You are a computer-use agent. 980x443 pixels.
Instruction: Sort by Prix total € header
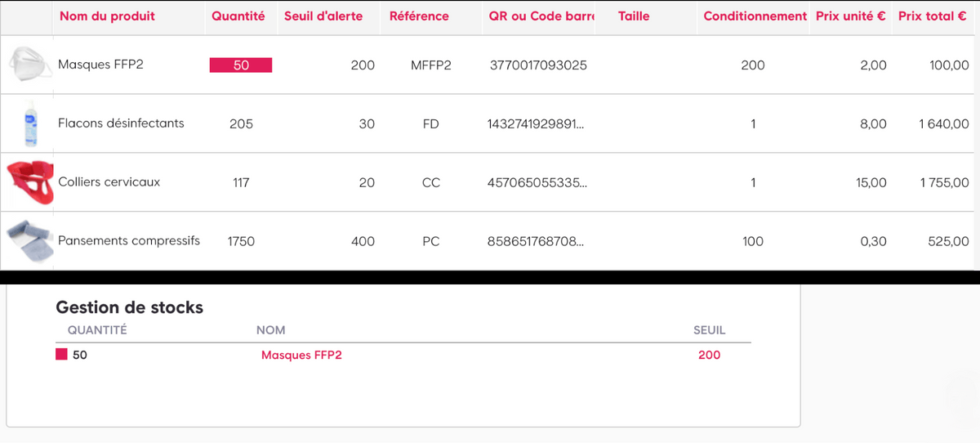tap(932, 16)
